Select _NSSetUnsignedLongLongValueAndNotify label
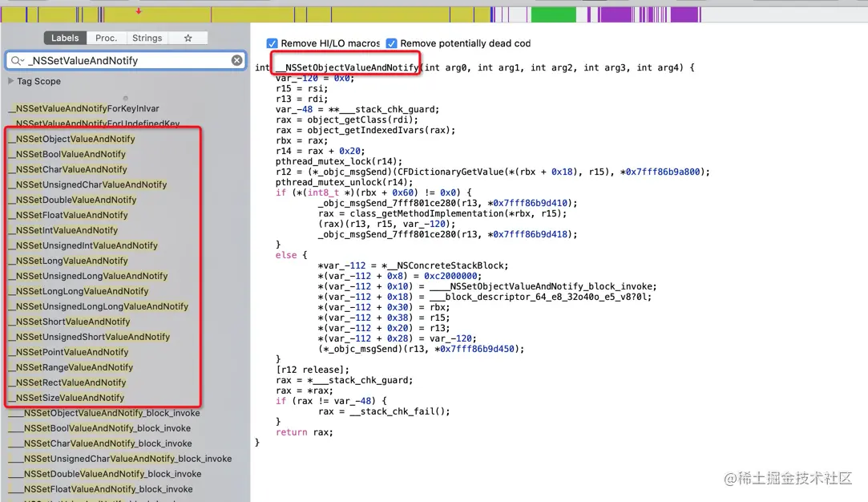 tap(99, 306)
